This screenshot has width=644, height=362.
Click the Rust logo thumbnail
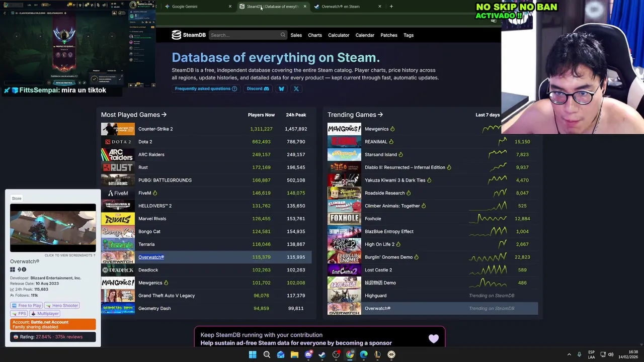point(118,167)
